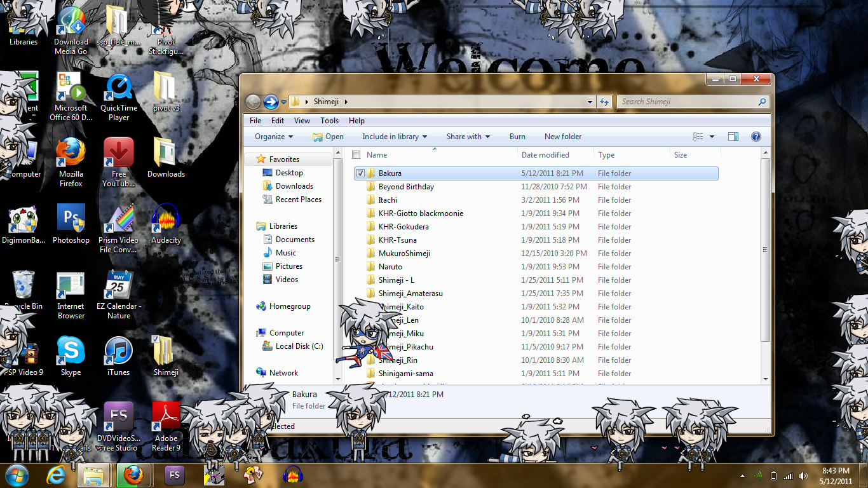Click the New folder button
The width and height of the screenshot is (868, 488).
click(x=562, y=136)
